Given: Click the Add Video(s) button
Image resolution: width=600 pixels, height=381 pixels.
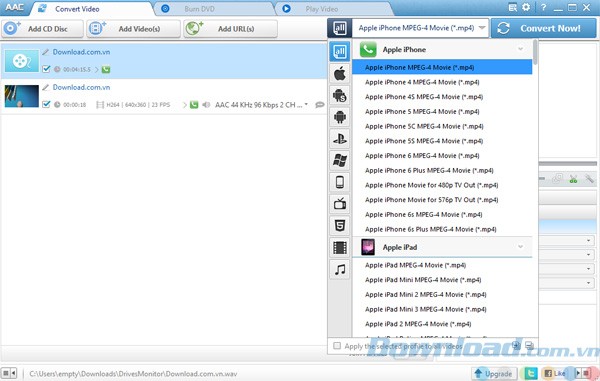Looking at the screenshot, I should point(134,29).
